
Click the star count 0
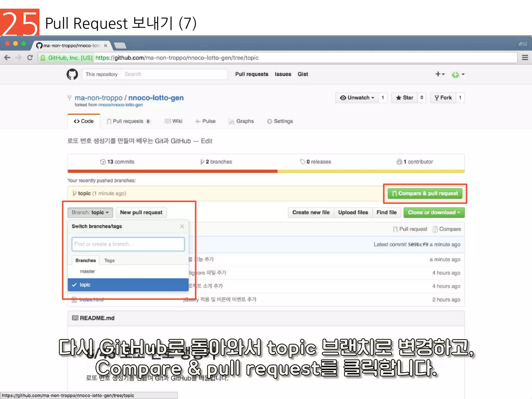coord(422,98)
